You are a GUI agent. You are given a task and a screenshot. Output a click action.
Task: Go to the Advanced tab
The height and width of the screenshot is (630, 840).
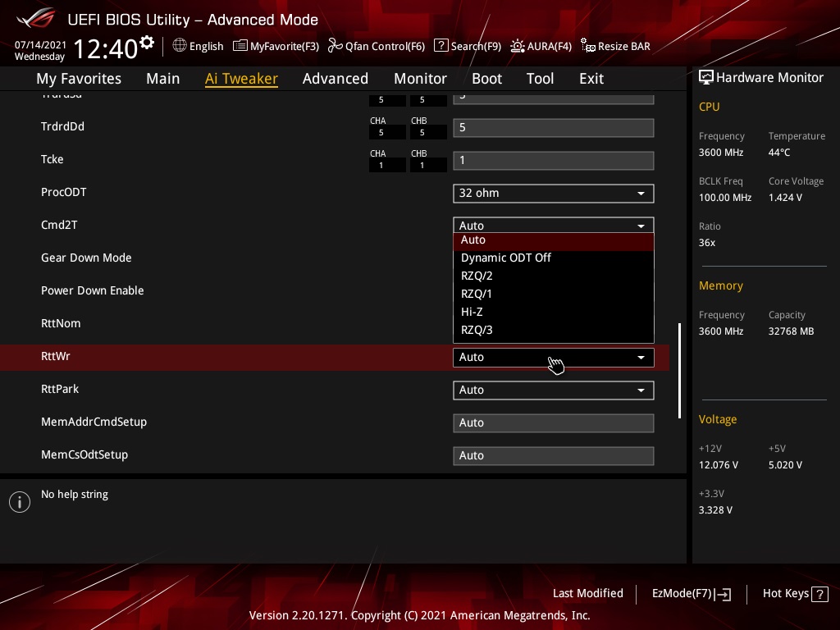pyautogui.click(x=336, y=78)
